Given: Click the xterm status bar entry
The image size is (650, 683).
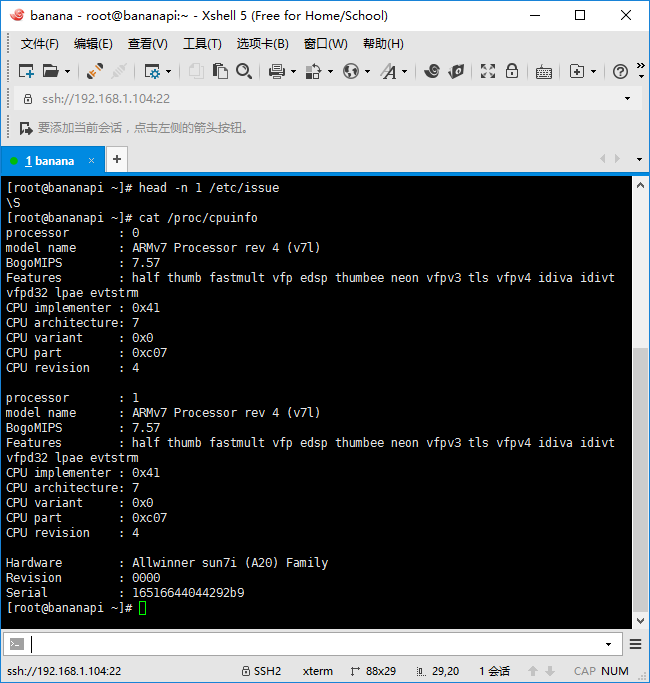Looking at the screenshot, I should pos(318,671).
